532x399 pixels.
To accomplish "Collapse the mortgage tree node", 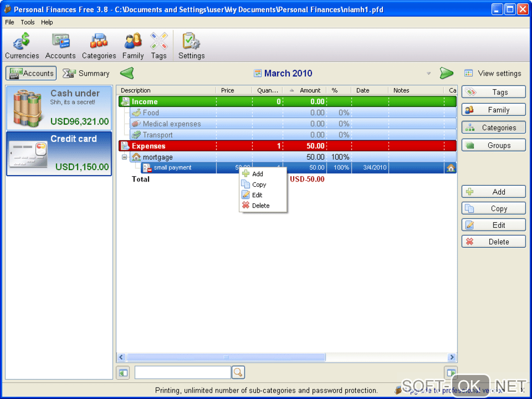I will coord(125,157).
